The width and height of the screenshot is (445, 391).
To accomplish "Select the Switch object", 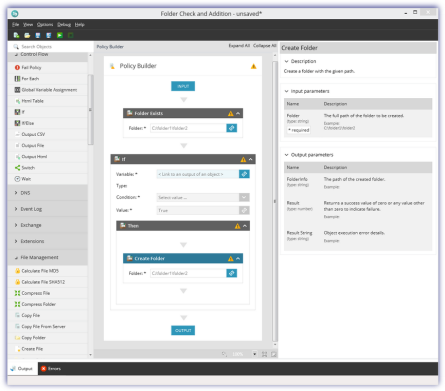I will 48,168.
